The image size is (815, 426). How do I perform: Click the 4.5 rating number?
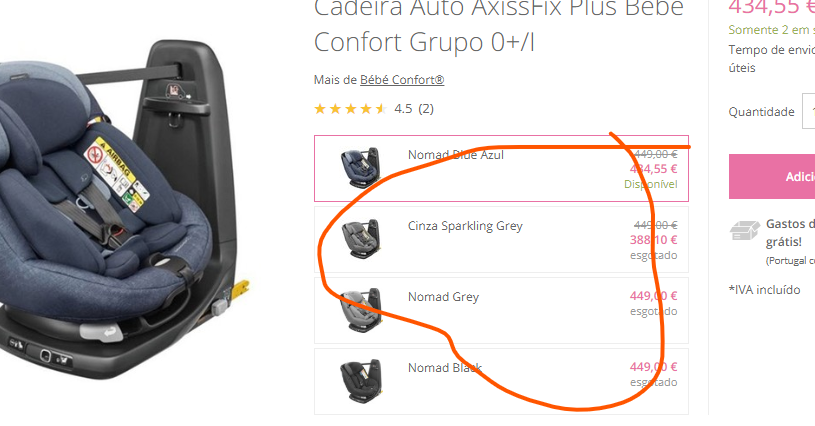(403, 109)
